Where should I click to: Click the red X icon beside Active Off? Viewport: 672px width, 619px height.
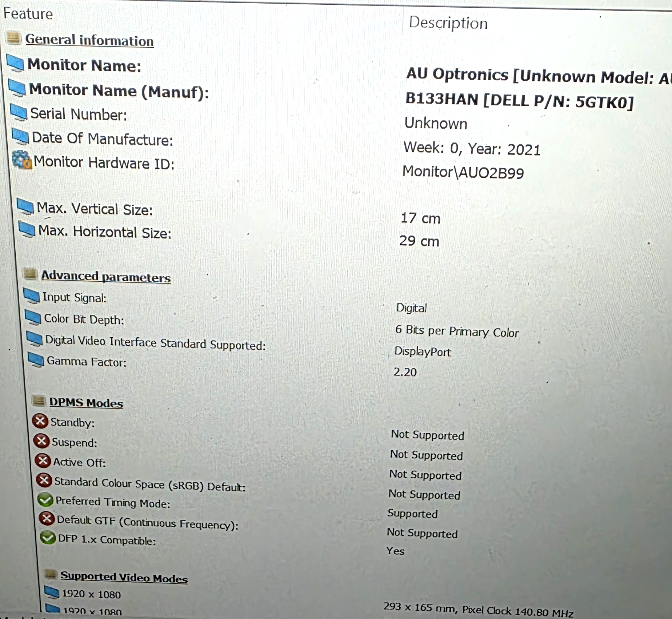(x=43, y=461)
